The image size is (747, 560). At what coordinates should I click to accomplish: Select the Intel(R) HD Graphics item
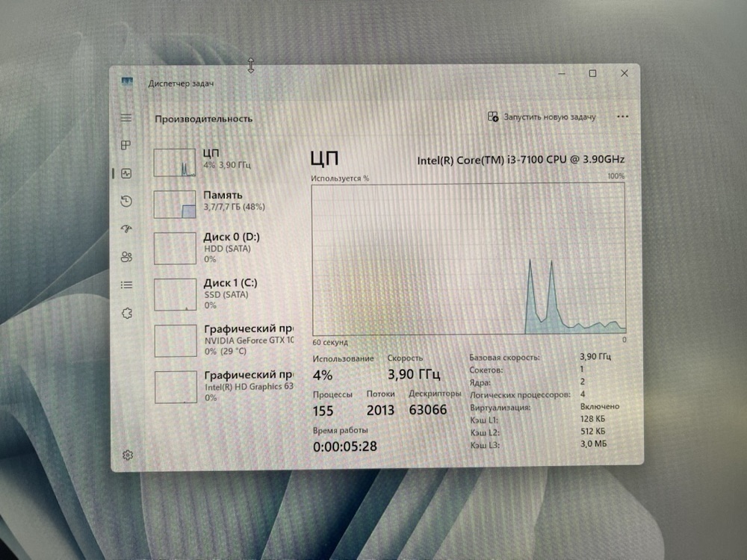(223, 386)
